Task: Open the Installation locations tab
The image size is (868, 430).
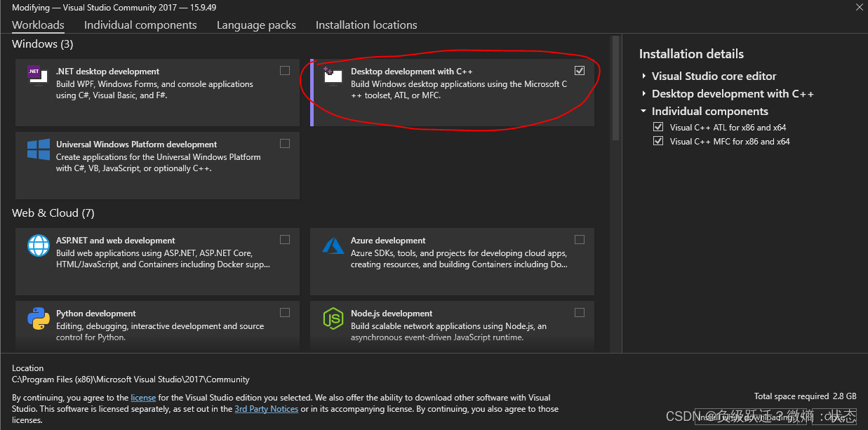Action: point(366,25)
